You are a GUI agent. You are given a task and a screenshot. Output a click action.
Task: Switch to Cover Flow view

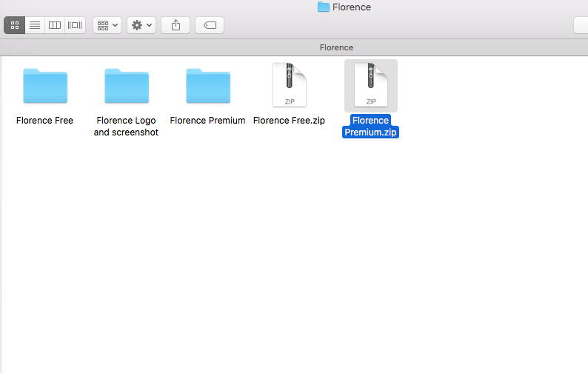[x=75, y=25]
